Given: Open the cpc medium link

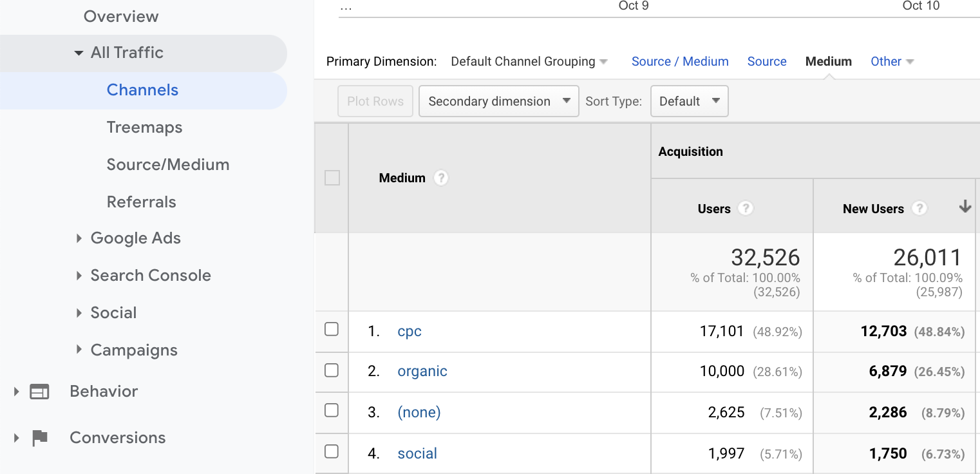Looking at the screenshot, I should (410, 331).
